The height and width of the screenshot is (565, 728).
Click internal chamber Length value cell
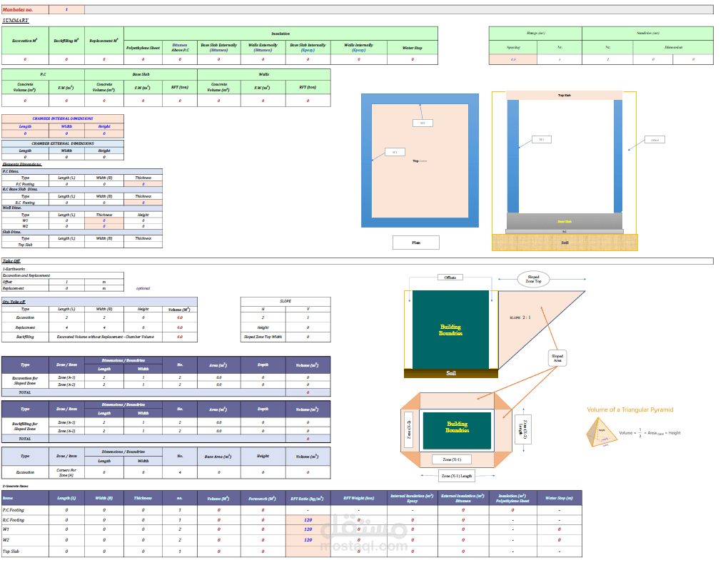click(25, 133)
